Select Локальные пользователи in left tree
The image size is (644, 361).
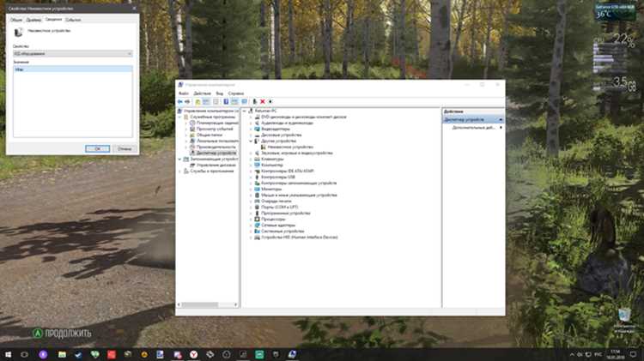pos(217,141)
